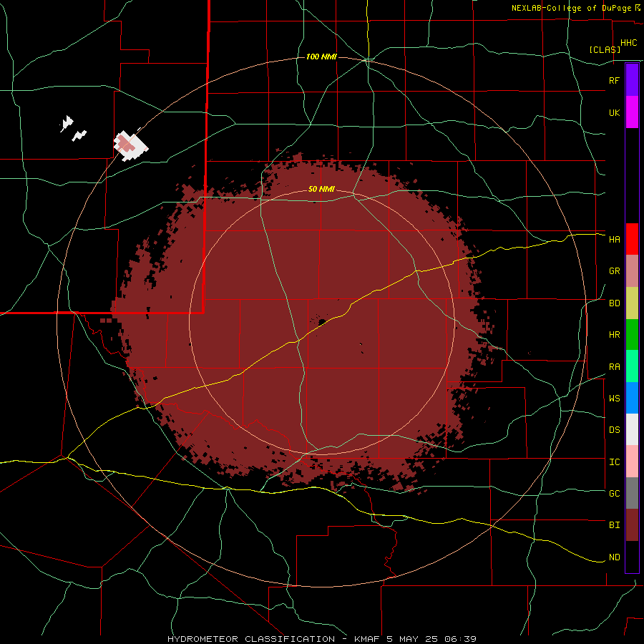The image size is (644, 644).
Task: Select the WS blue legend swatch
Action: [x=632, y=398]
